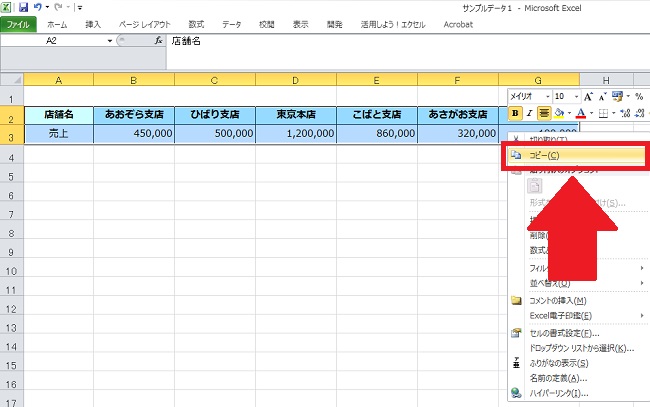Open the font size 10 dropdown

574,97
